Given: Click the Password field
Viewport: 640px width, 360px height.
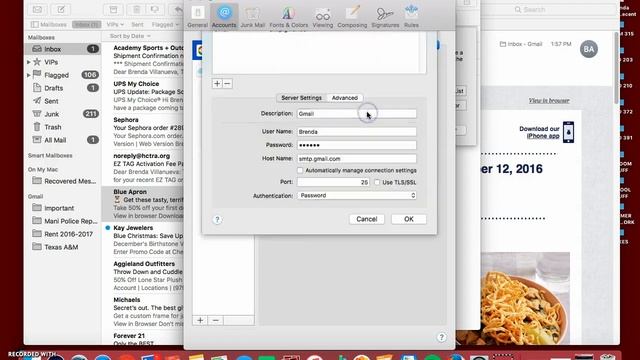Looking at the screenshot, I should pos(357,145).
